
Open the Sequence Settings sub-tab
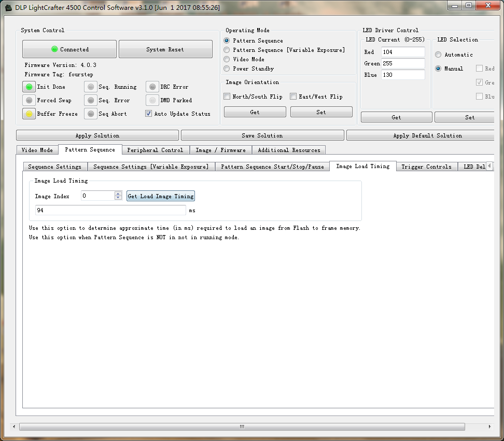[x=54, y=167]
